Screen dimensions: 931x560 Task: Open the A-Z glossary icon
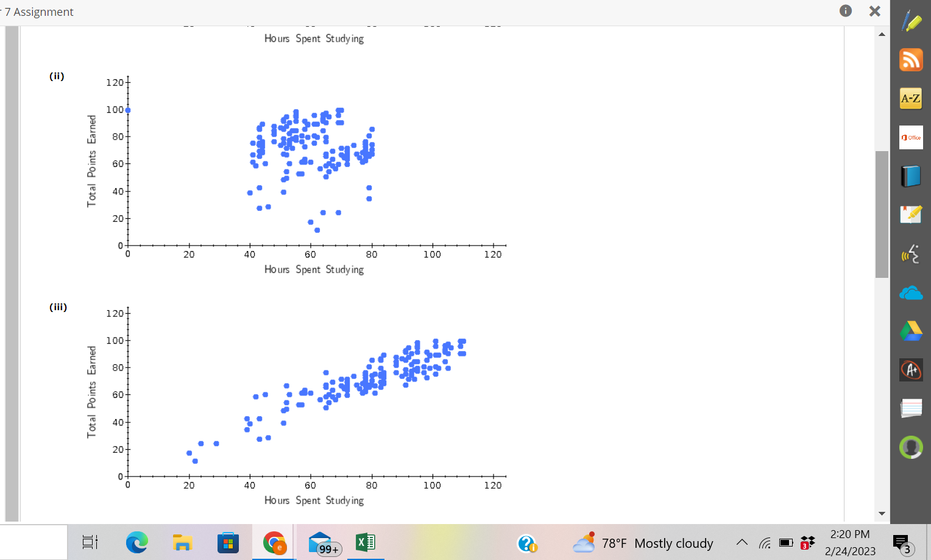911,98
